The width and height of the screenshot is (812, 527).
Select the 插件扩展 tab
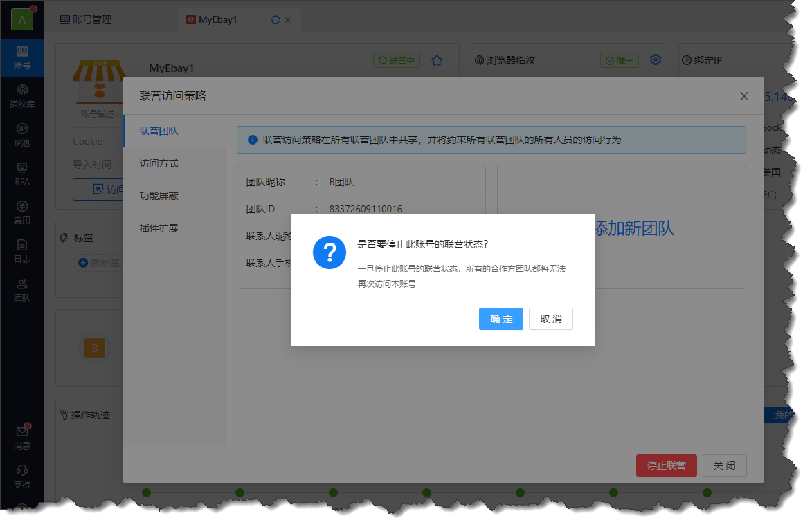click(159, 228)
